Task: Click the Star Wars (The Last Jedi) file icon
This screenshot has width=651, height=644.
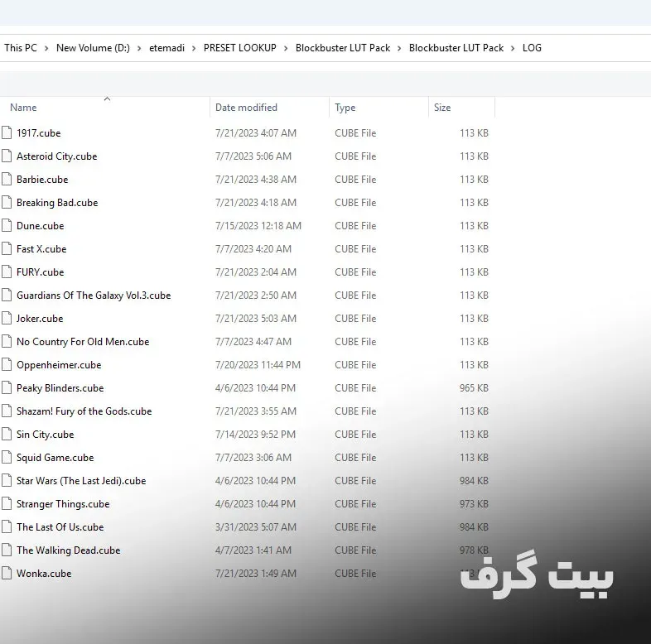Action: (x=7, y=480)
